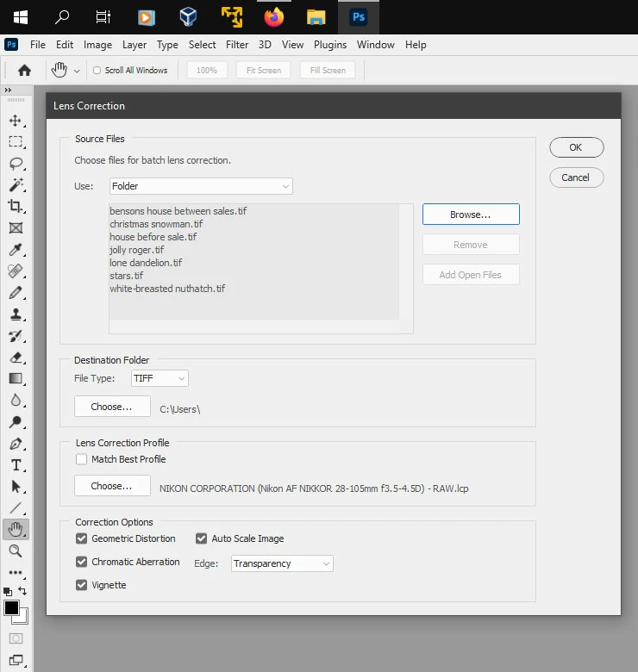This screenshot has height=672, width=638.
Task: Reset default foreground and background colors
Action: pyautogui.click(x=7, y=592)
